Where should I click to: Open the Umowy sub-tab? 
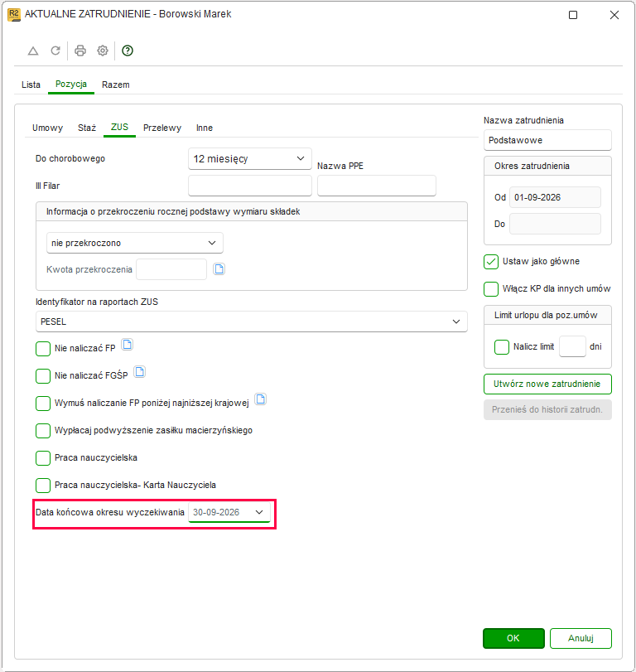47,128
